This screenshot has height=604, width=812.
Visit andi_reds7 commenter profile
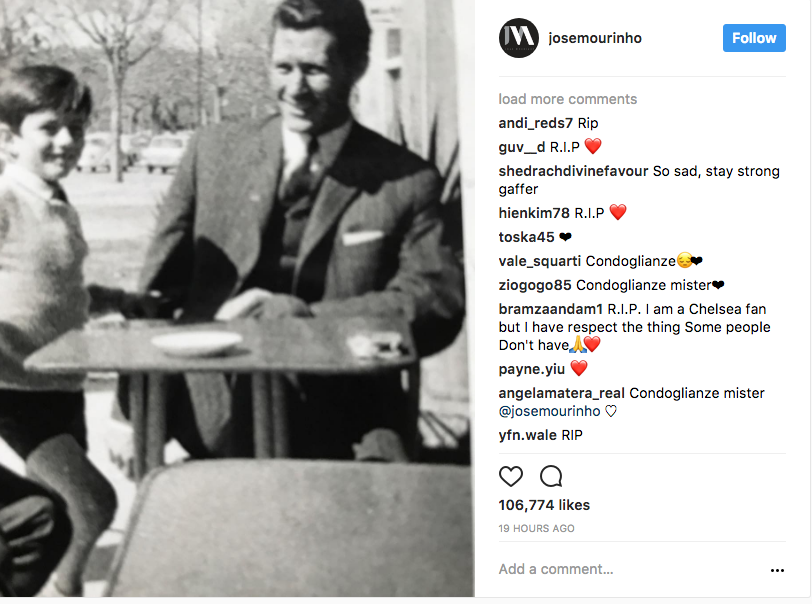point(535,123)
